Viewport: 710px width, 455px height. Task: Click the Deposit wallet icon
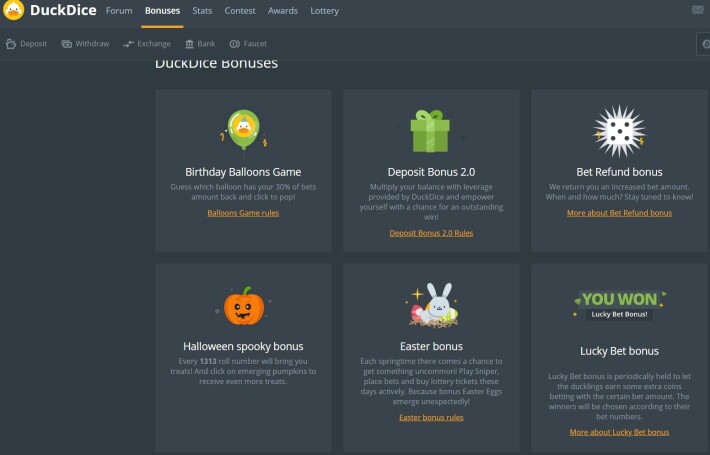pyautogui.click(x=11, y=44)
